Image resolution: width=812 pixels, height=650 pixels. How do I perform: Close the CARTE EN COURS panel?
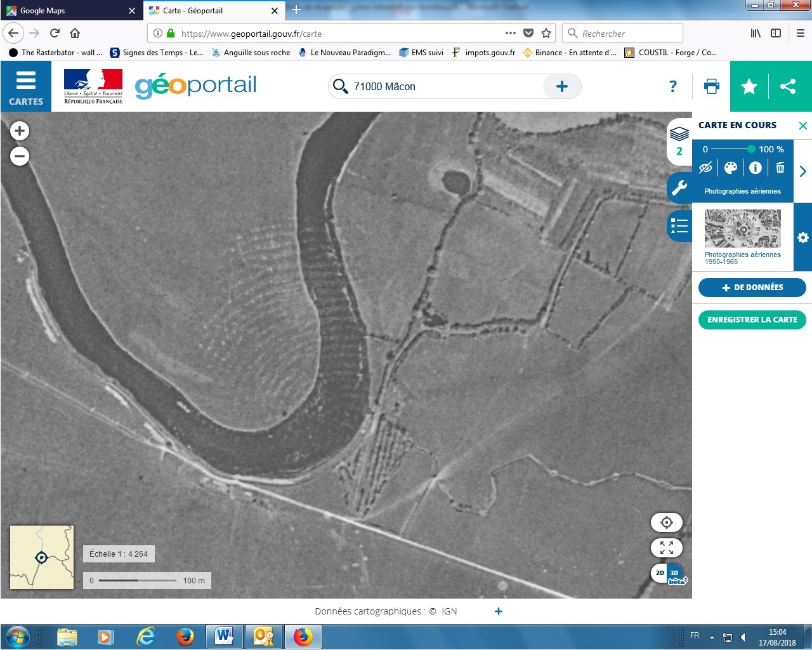tap(803, 126)
